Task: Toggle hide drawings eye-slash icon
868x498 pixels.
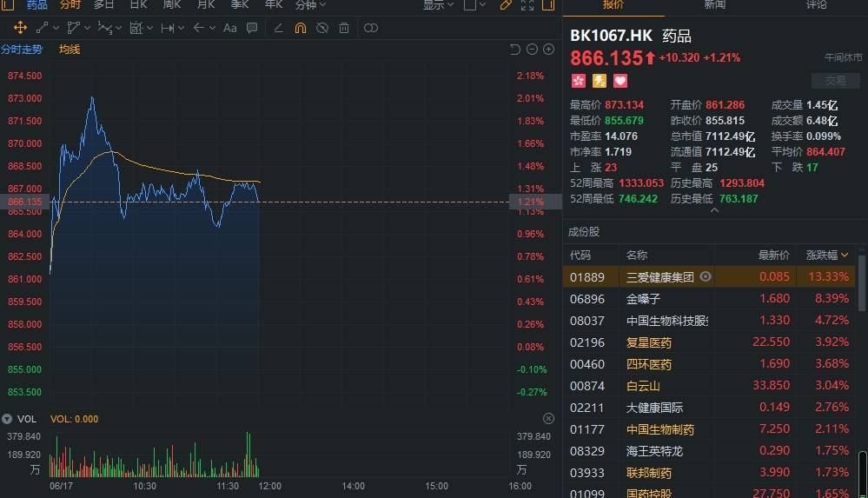Action: coord(321,28)
